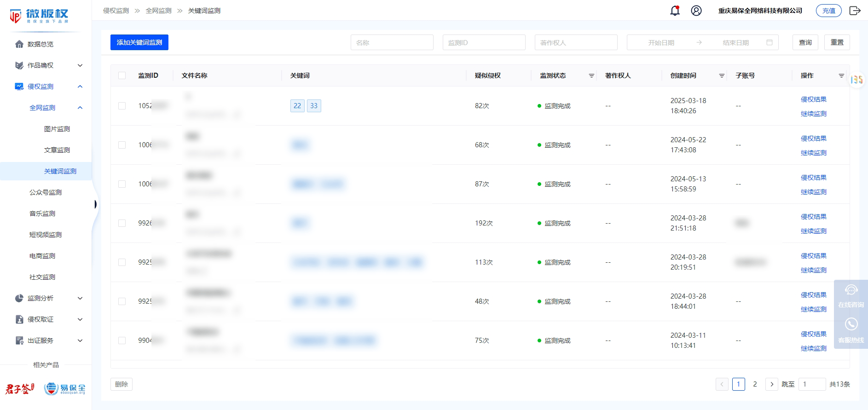This screenshot has height=410, width=868.
Task: Click the 创建时间 column filter icon
Action: (x=722, y=75)
